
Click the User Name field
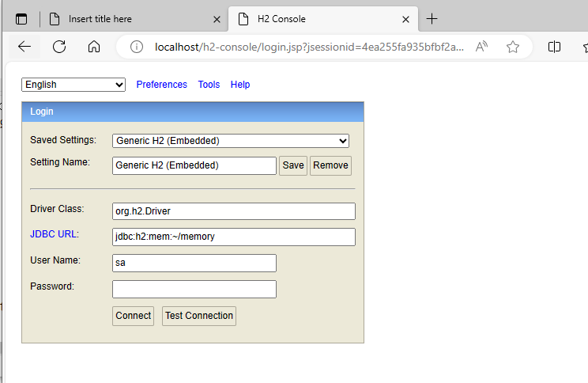click(x=194, y=263)
